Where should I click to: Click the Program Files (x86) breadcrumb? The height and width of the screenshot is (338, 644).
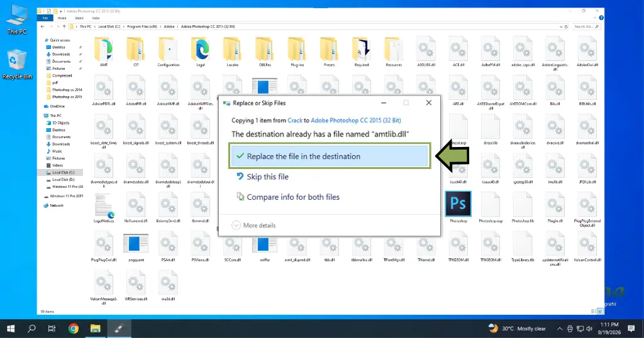point(142,26)
